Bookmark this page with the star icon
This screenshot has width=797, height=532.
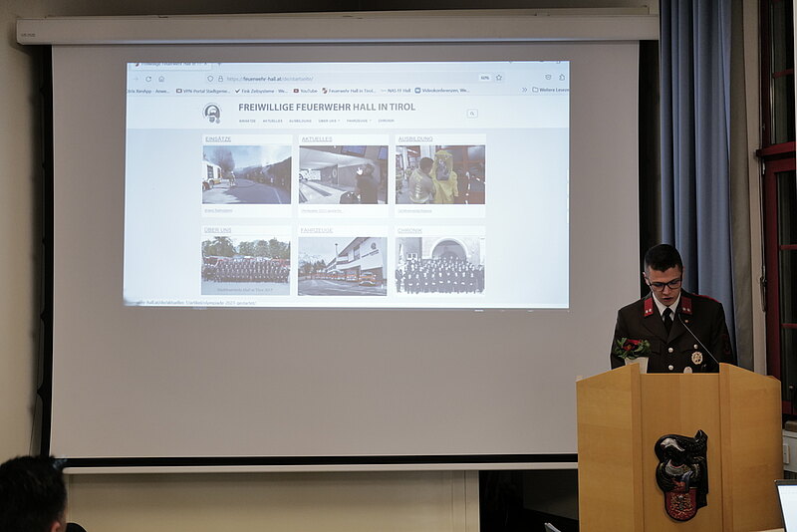[499, 78]
